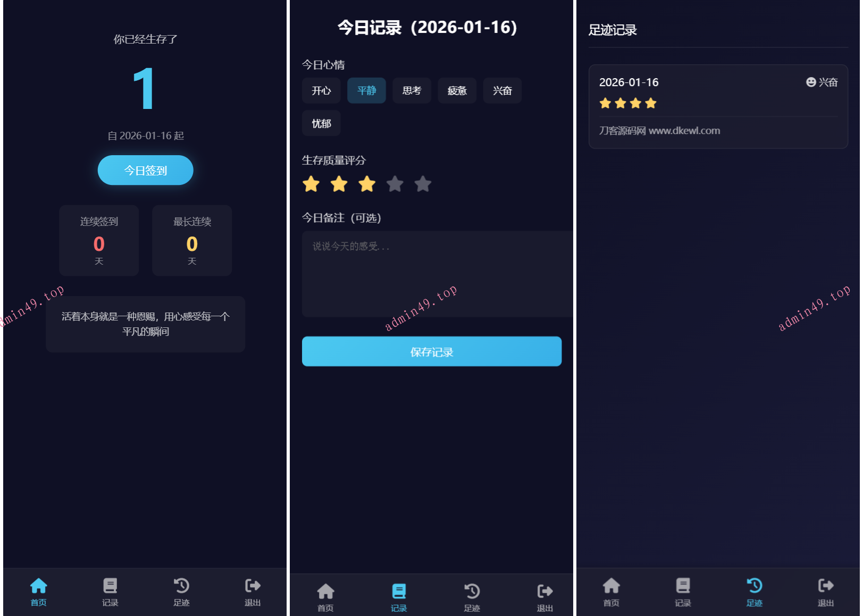Open 足迹 history icon in left screen
This screenshot has height=616, width=863.
[x=181, y=586]
